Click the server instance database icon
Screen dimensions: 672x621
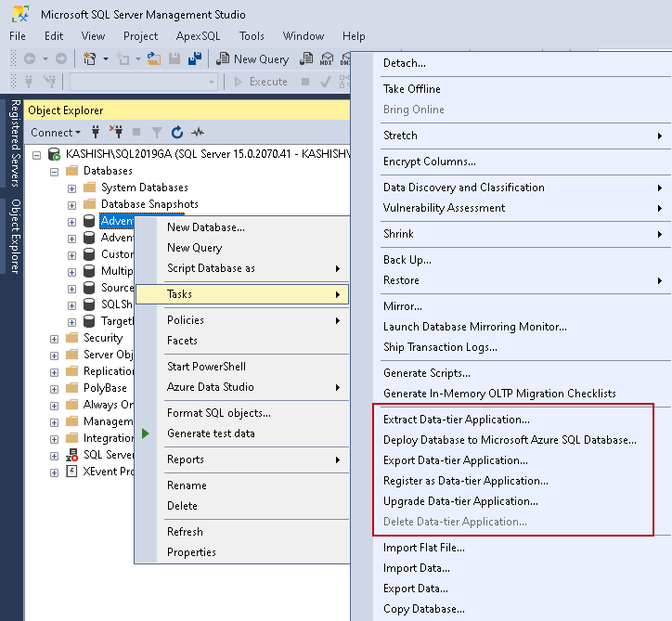click(54, 154)
